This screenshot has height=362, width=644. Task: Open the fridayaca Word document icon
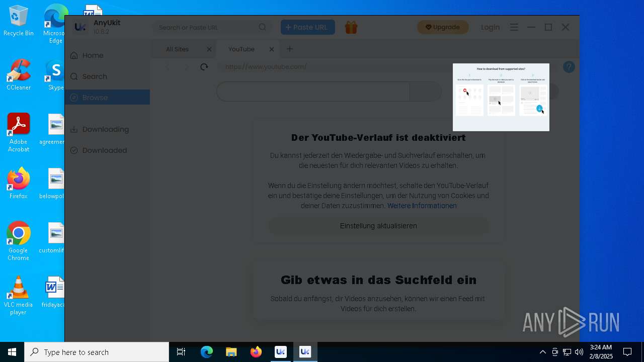point(54,292)
